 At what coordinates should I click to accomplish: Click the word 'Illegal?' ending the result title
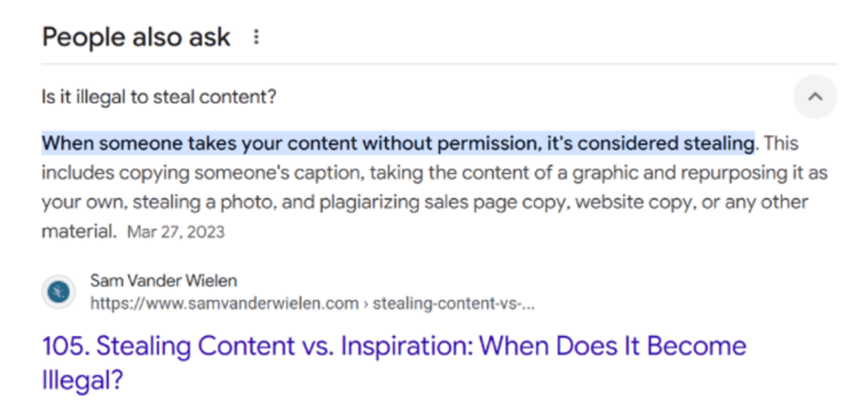(82, 382)
